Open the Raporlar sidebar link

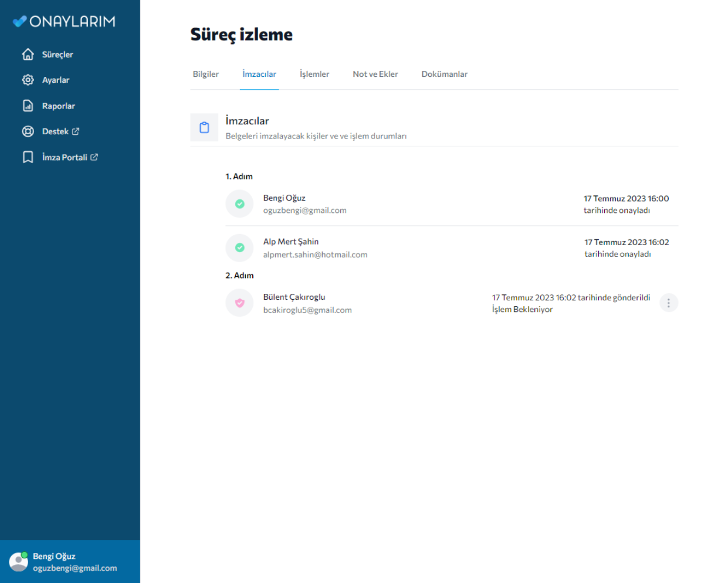click(58, 106)
